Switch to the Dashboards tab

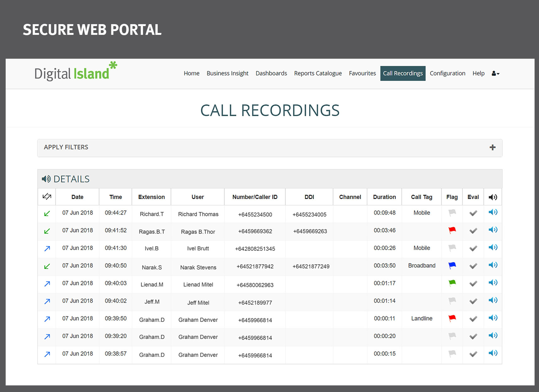pyautogui.click(x=271, y=73)
